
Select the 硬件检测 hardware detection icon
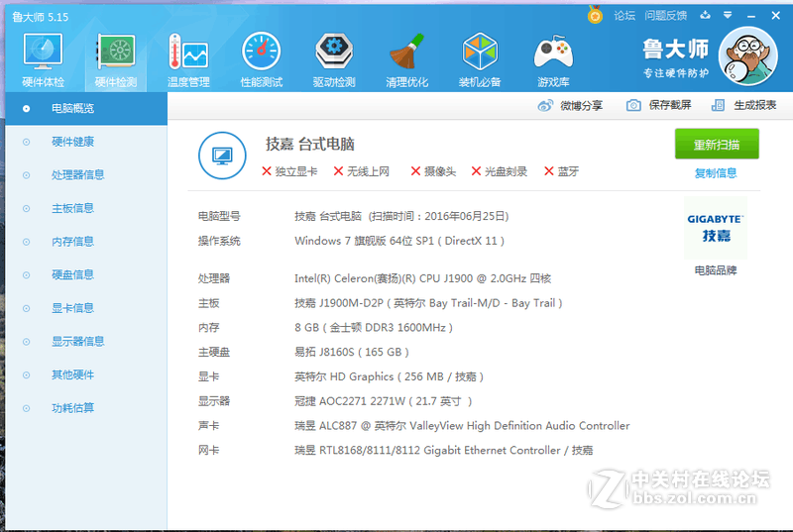click(x=116, y=59)
